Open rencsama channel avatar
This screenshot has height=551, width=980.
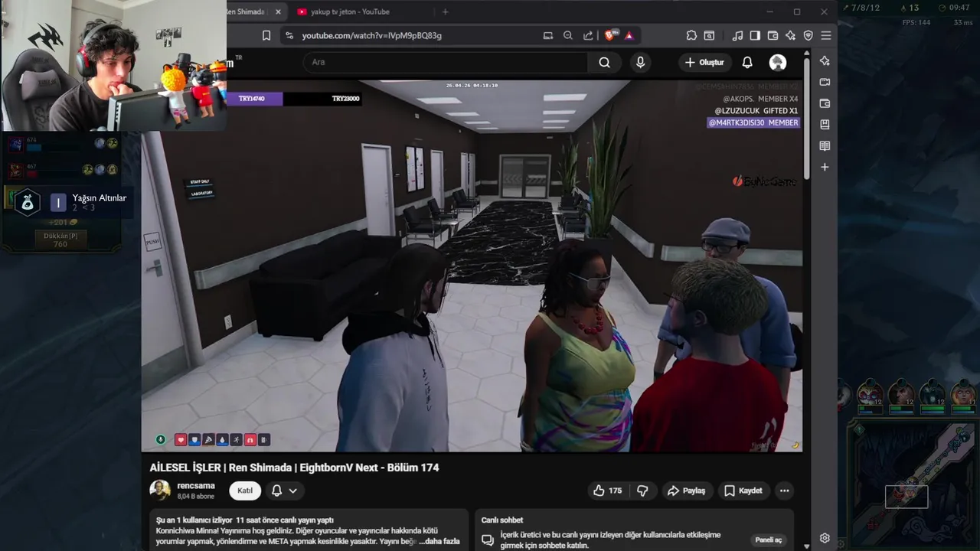[x=160, y=491]
